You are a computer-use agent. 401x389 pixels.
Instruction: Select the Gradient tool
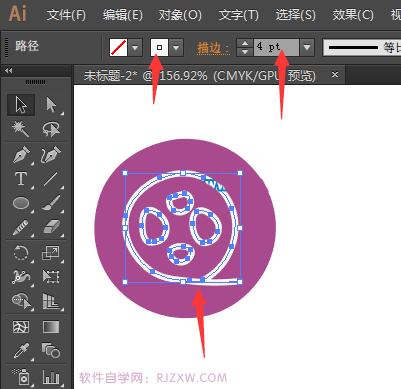[x=51, y=327]
